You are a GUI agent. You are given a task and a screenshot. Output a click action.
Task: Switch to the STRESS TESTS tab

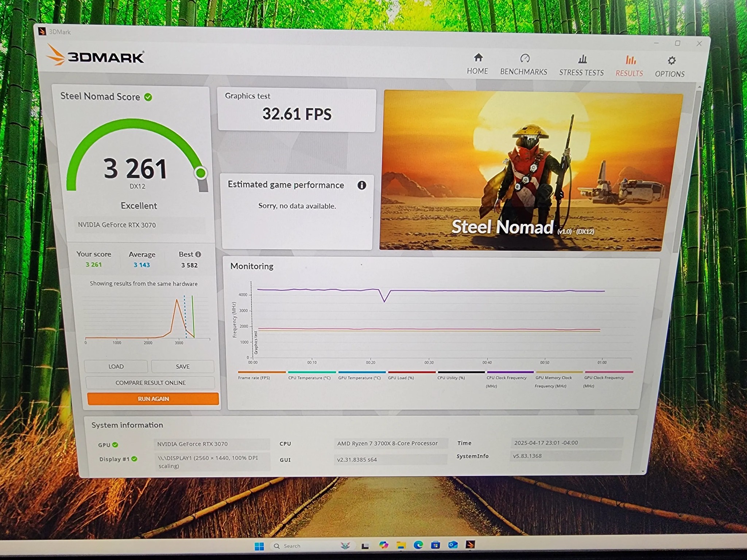[581, 66]
